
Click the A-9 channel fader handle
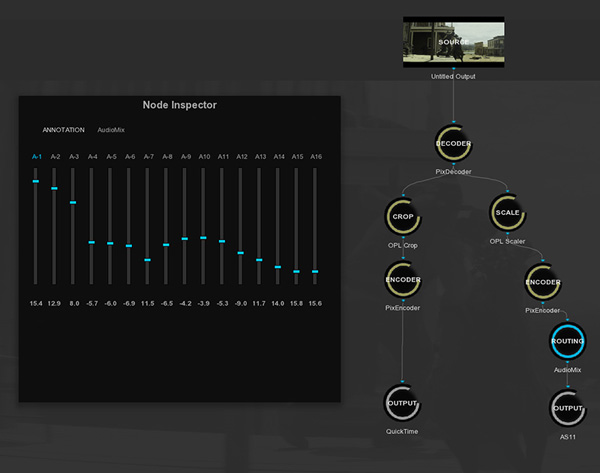[184, 239]
